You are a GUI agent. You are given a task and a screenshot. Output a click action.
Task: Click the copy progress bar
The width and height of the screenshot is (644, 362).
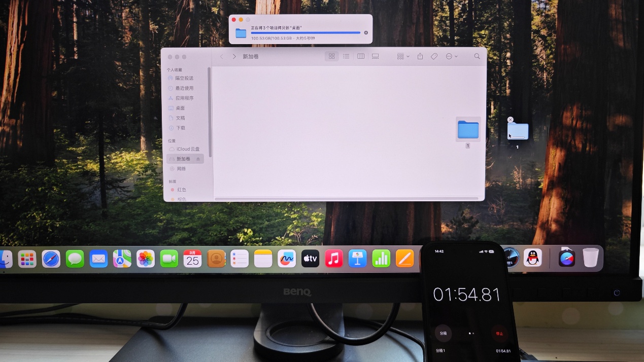pos(305,32)
